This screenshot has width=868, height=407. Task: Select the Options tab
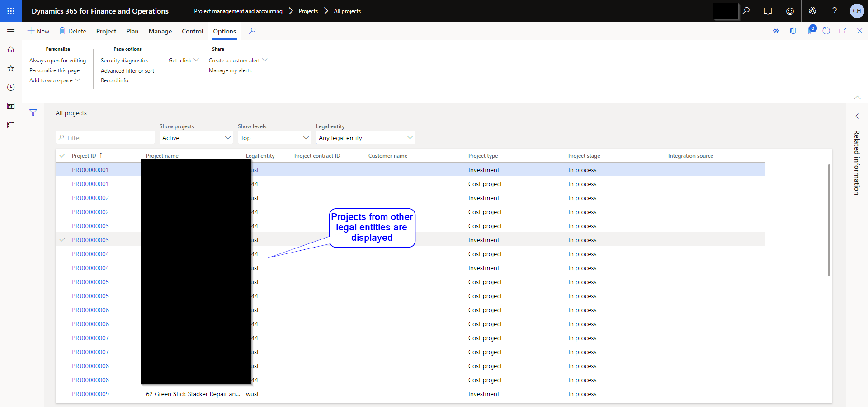tap(225, 31)
